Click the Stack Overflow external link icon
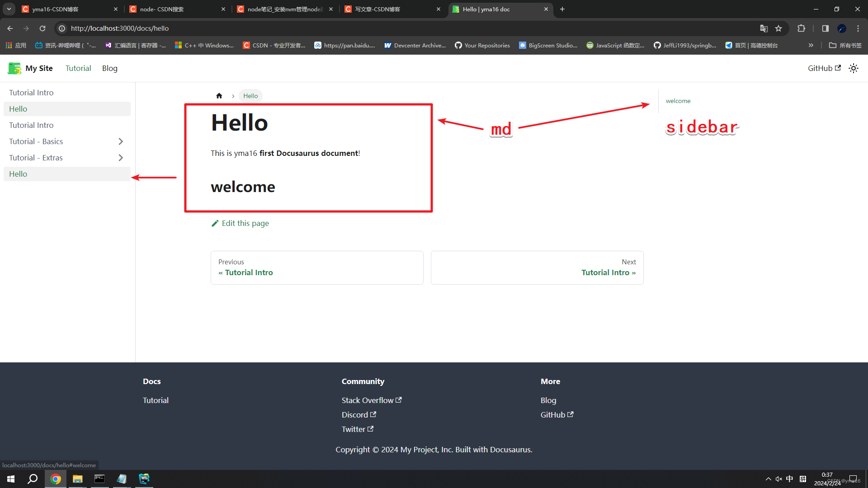 (400, 400)
